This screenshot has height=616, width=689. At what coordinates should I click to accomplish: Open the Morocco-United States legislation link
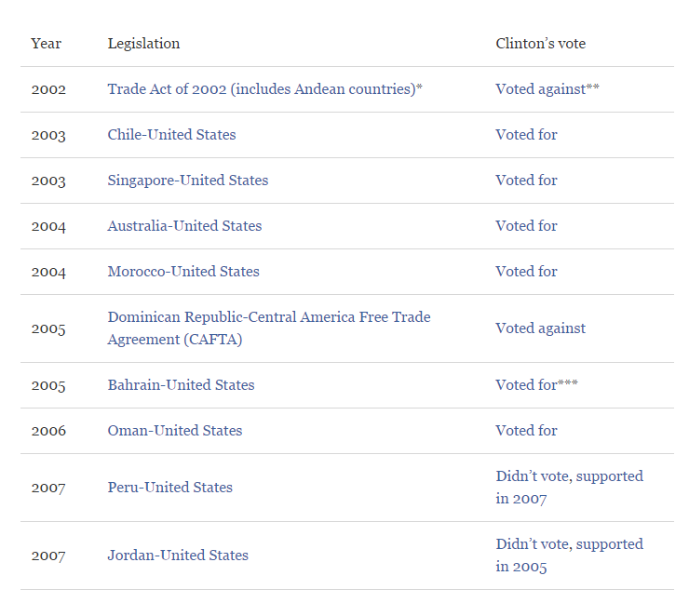point(183,272)
